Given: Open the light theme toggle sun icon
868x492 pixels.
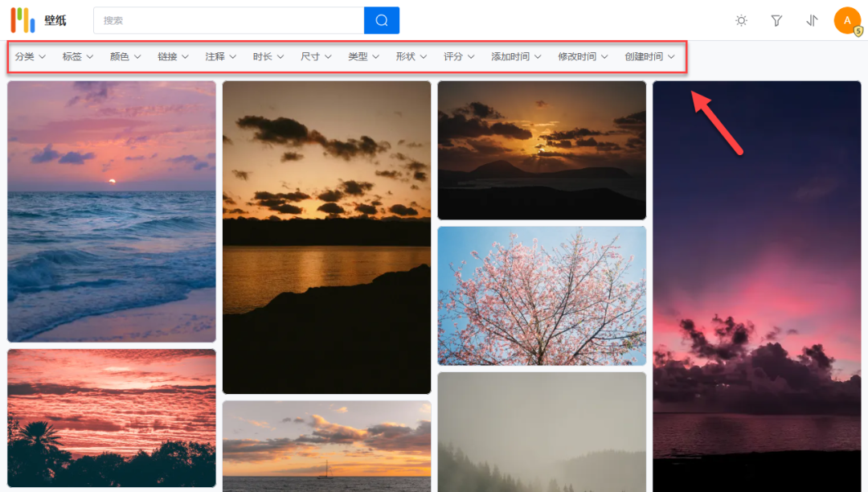Looking at the screenshot, I should pyautogui.click(x=740, y=20).
